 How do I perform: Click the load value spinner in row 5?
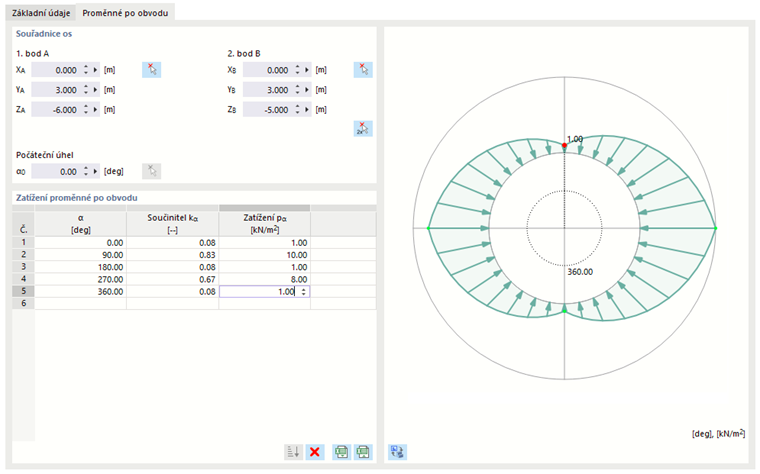pos(304,291)
